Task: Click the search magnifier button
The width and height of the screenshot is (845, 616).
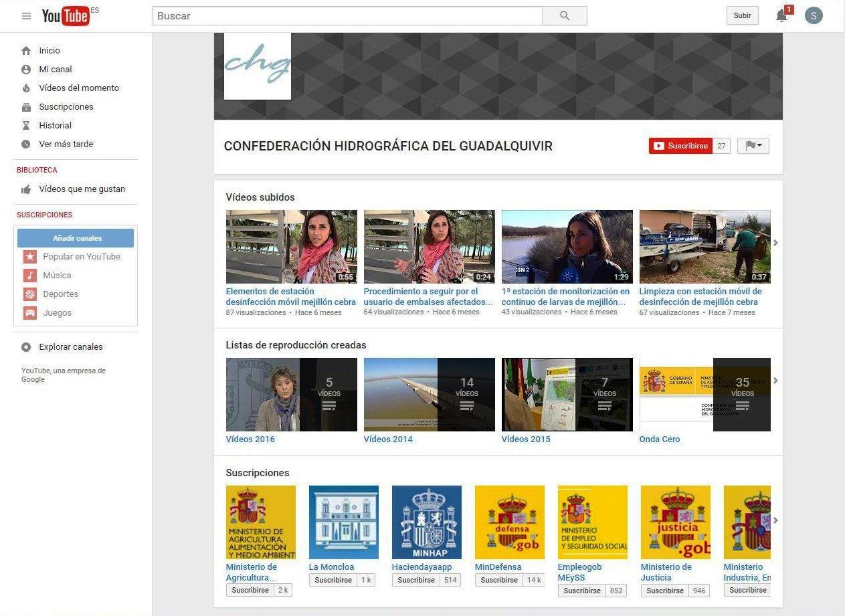Action: [x=565, y=16]
